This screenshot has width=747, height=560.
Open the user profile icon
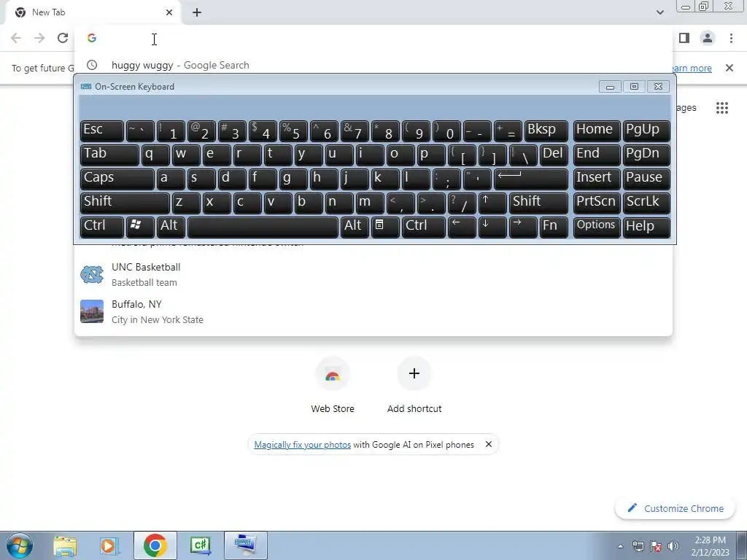click(x=708, y=38)
